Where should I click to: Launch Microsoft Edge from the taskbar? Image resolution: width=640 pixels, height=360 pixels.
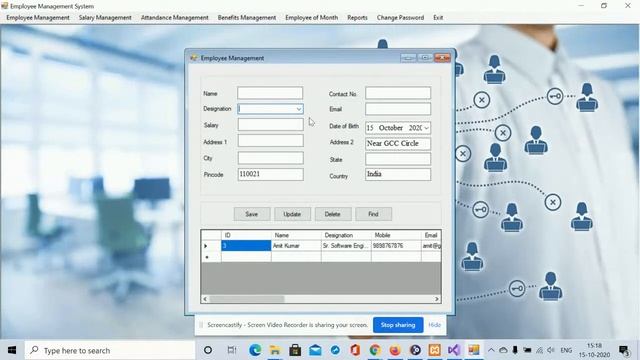click(255, 350)
